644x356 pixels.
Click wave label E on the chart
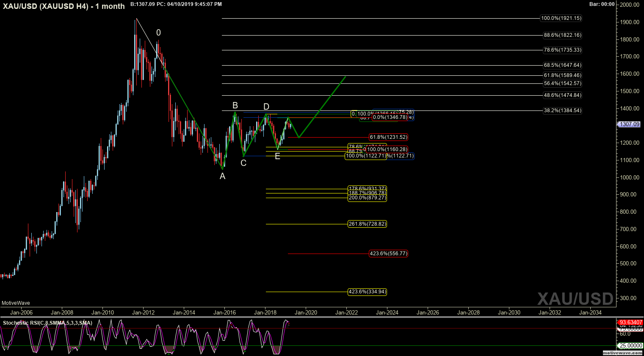pos(277,156)
